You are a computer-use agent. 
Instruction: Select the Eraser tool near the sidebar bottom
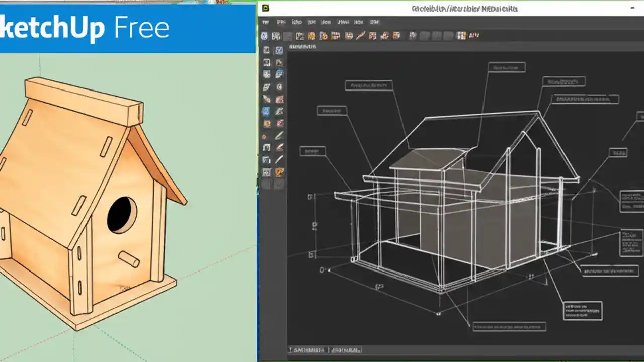tap(267, 160)
